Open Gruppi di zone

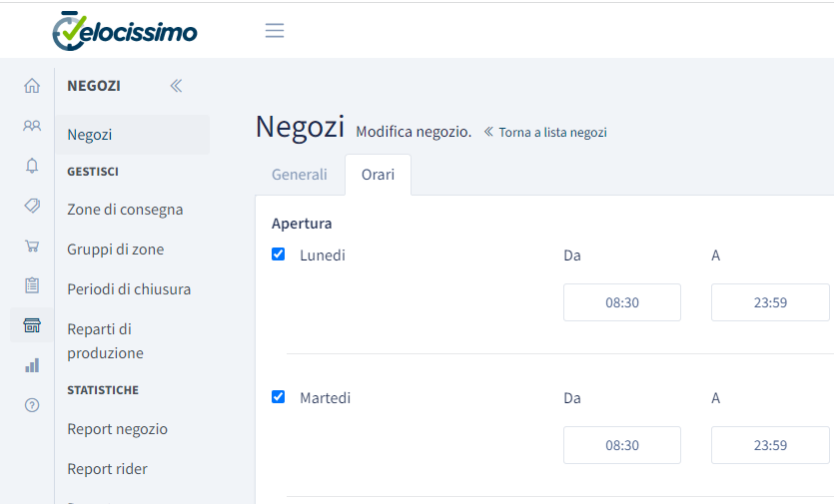pyautogui.click(x=116, y=250)
